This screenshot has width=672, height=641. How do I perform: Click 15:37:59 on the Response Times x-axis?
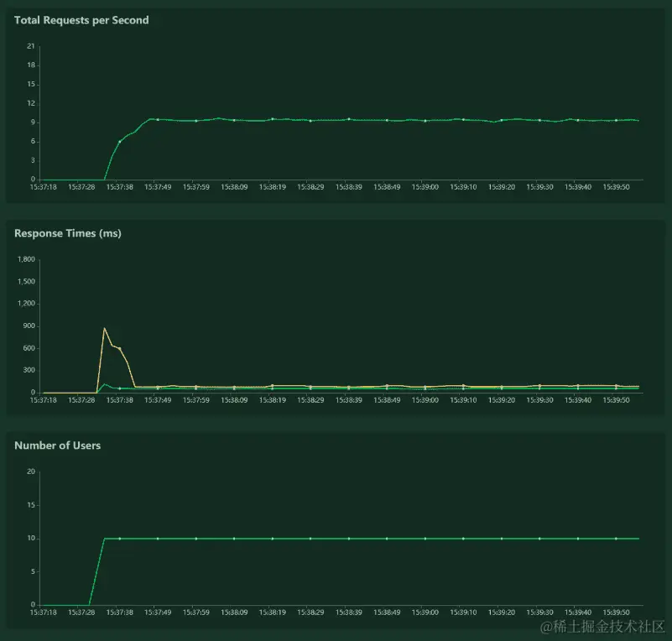tap(195, 400)
